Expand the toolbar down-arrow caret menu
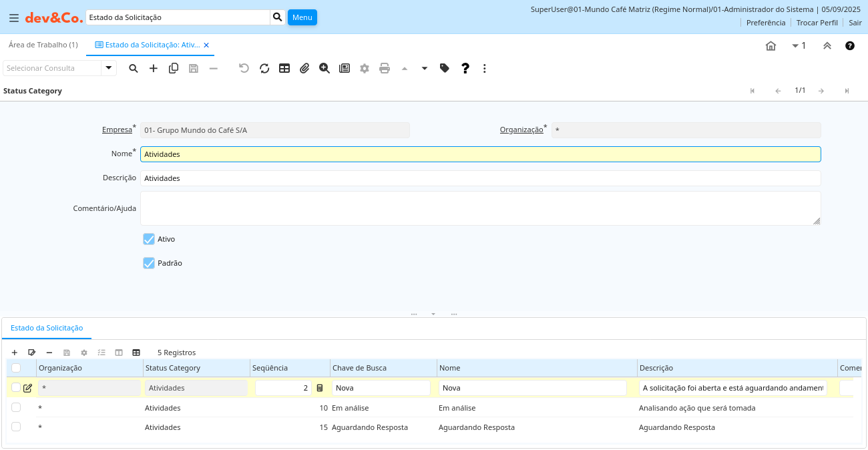 [425, 68]
